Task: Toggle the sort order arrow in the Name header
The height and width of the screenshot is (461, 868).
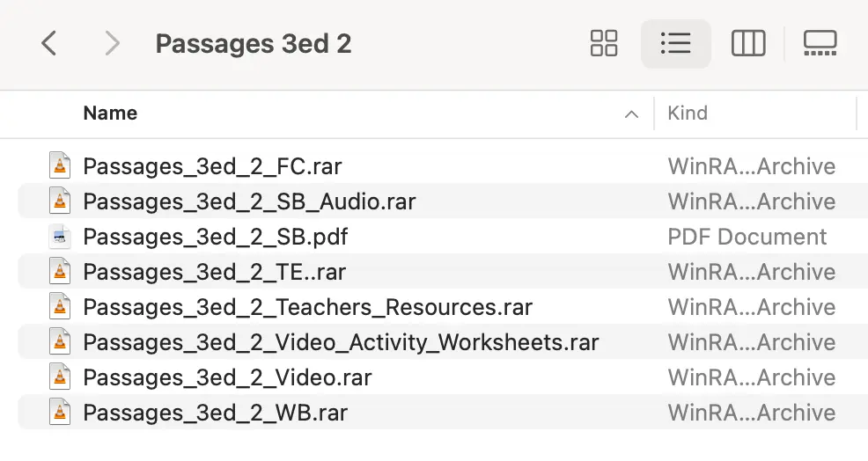Action: pos(631,114)
